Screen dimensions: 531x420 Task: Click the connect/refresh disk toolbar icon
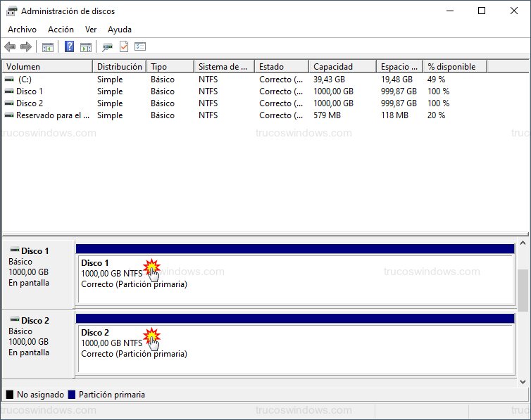[107, 47]
